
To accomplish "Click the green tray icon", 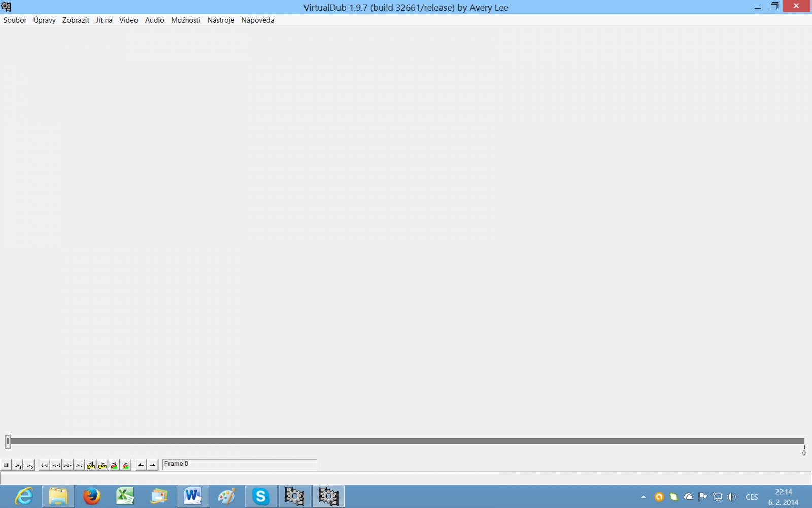I will (x=673, y=497).
